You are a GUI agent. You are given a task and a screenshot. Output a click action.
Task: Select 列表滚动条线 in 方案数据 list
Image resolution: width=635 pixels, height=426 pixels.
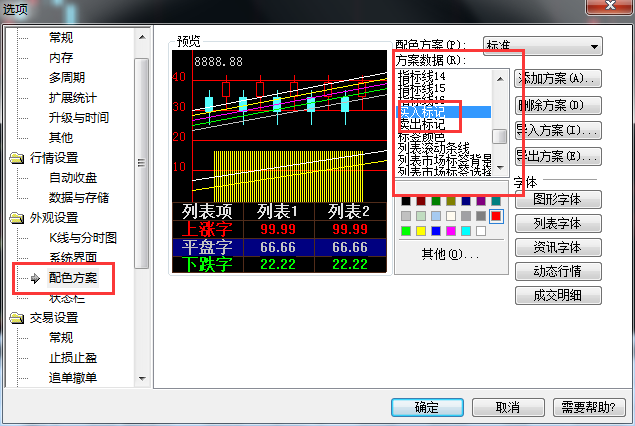click(433, 148)
